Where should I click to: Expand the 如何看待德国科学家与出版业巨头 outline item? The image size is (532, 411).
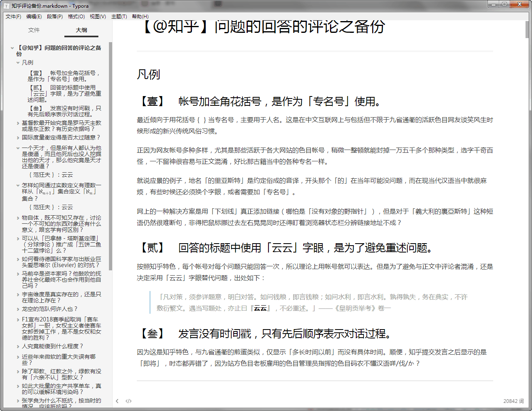[x=18, y=259]
